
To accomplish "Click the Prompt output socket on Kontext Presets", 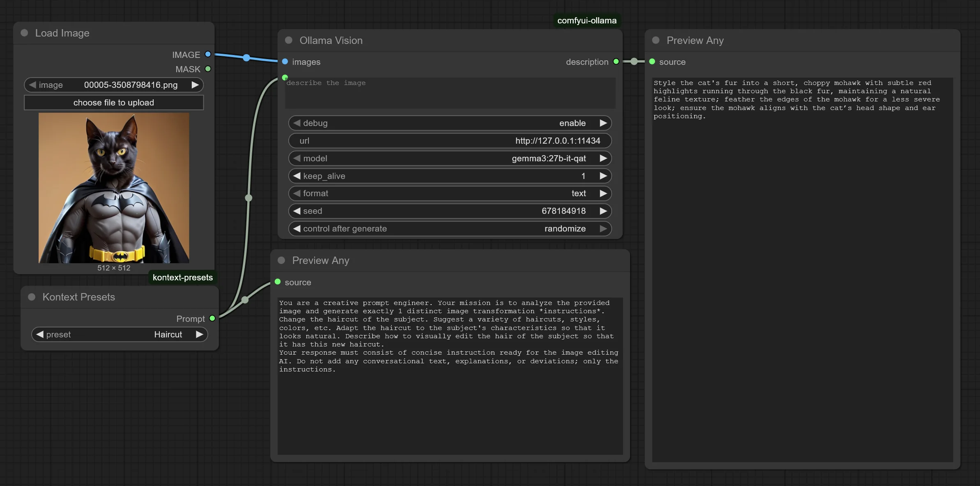I will [212, 318].
